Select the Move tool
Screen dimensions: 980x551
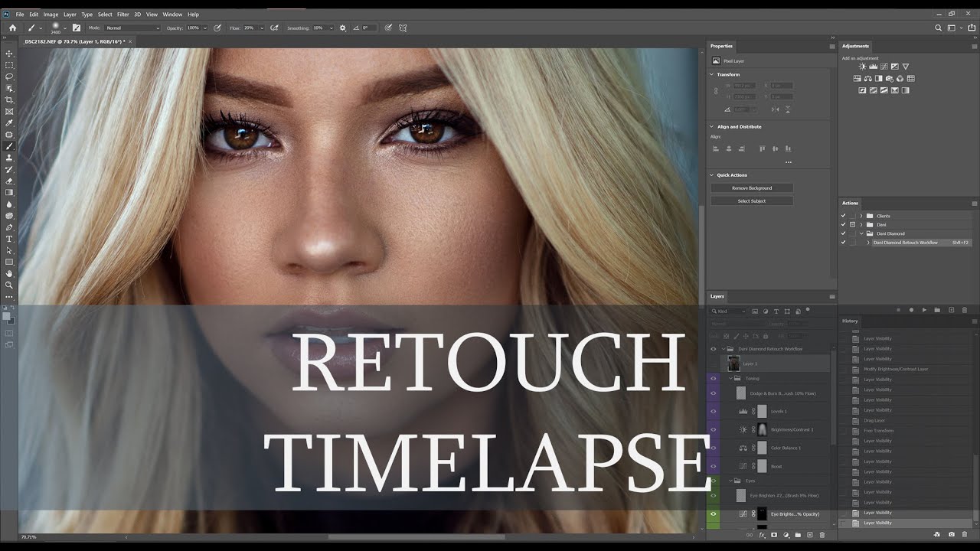(x=9, y=54)
